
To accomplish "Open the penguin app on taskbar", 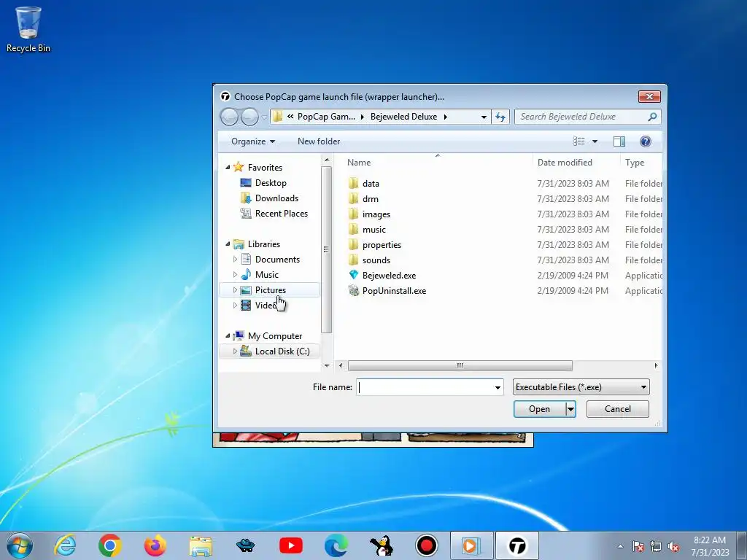I will click(x=382, y=545).
